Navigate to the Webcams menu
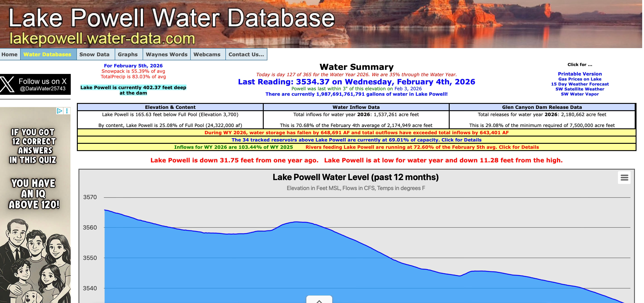644x303 pixels. [x=207, y=54]
